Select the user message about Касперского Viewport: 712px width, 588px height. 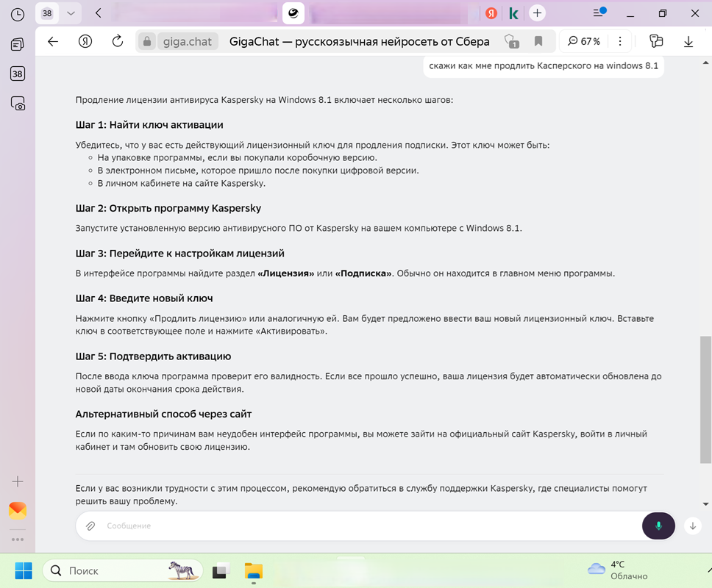click(544, 66)
